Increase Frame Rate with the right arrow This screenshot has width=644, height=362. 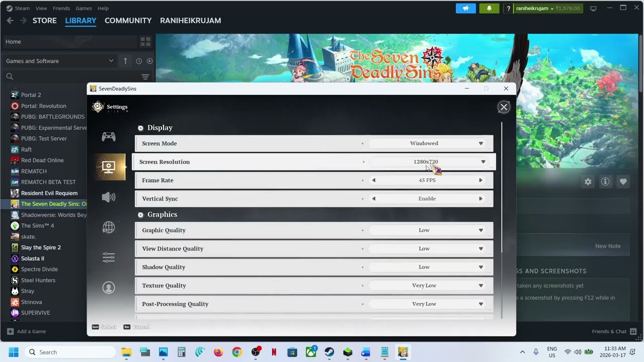(480, 180)
